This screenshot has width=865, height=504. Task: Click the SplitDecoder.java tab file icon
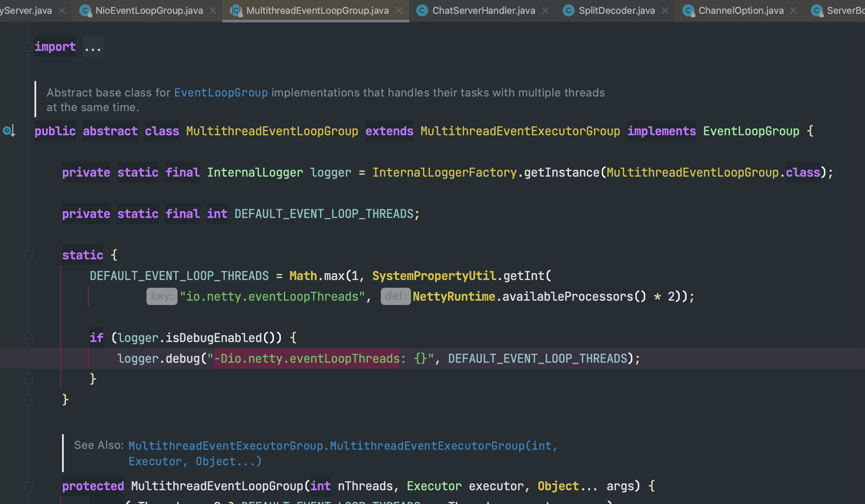tap(569, 10)
